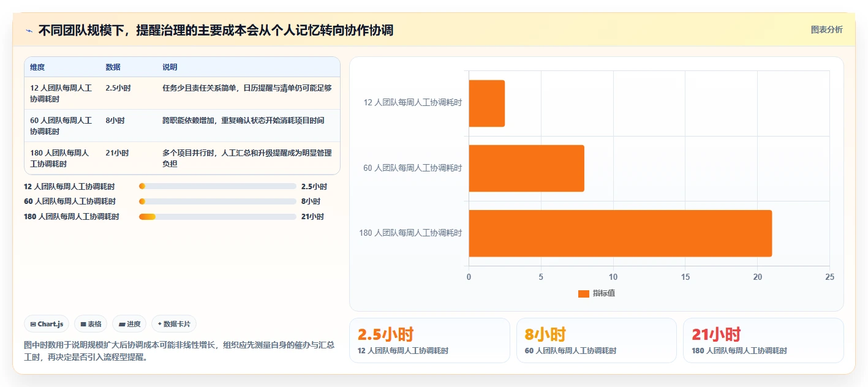Click the title 不同团队规模下 heading
This screenshot has height=387, width=868.
pos(216,30)
